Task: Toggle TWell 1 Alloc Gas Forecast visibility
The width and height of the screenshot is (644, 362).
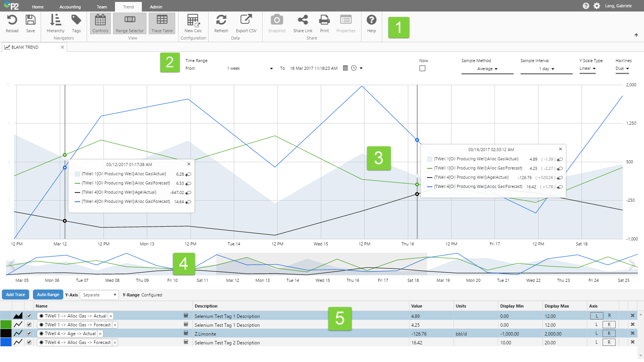Action: click(29, 324)
